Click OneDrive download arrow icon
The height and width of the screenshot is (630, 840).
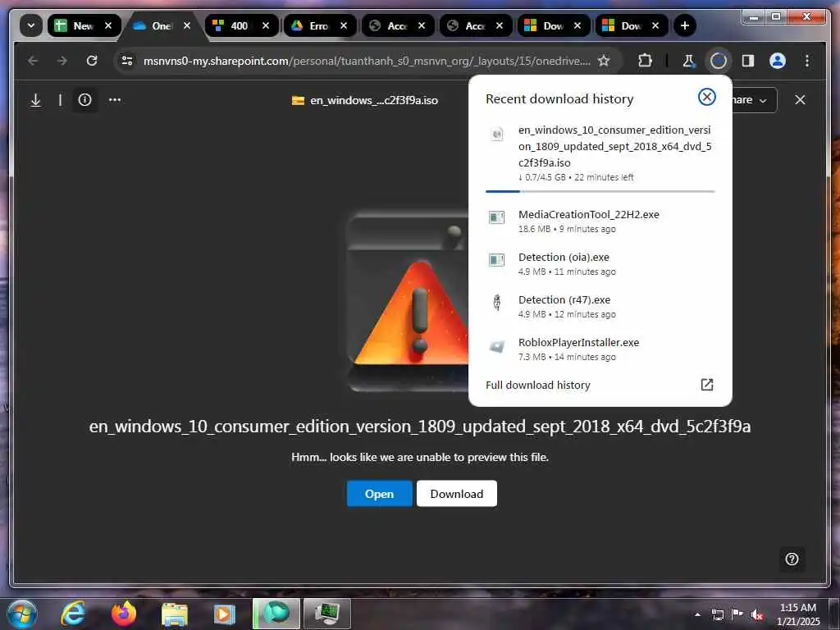click(36, 100)
